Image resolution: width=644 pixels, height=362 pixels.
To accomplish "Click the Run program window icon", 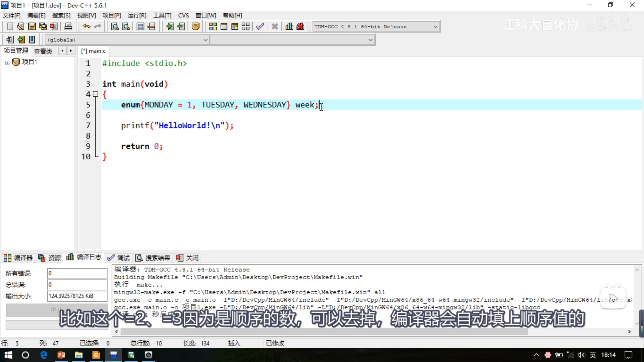I will pyautogui.click(x=224, y=26).
